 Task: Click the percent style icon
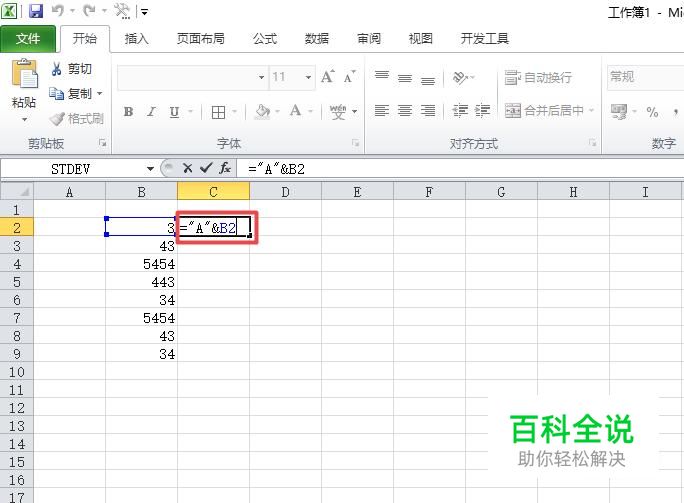(x=652, y=112)
